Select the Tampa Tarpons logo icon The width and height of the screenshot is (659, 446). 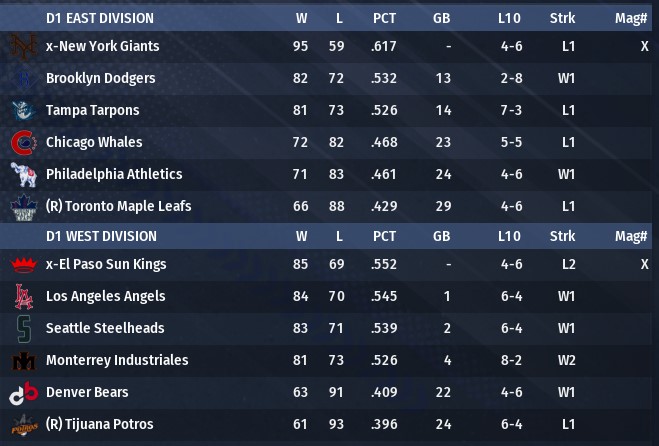point(22,110)
